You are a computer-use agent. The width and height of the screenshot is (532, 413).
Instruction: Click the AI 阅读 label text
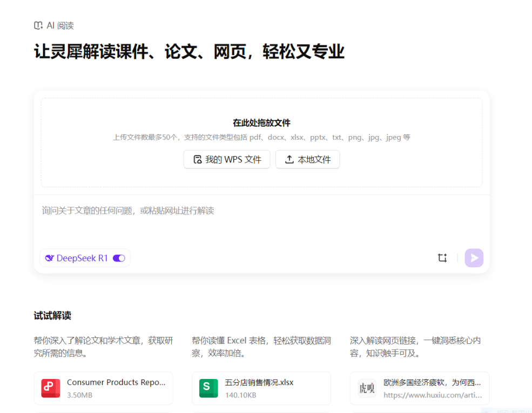tap(60, 25)
